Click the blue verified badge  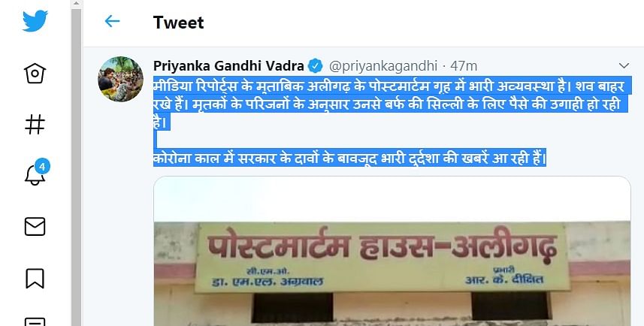(x=316, y=65)
